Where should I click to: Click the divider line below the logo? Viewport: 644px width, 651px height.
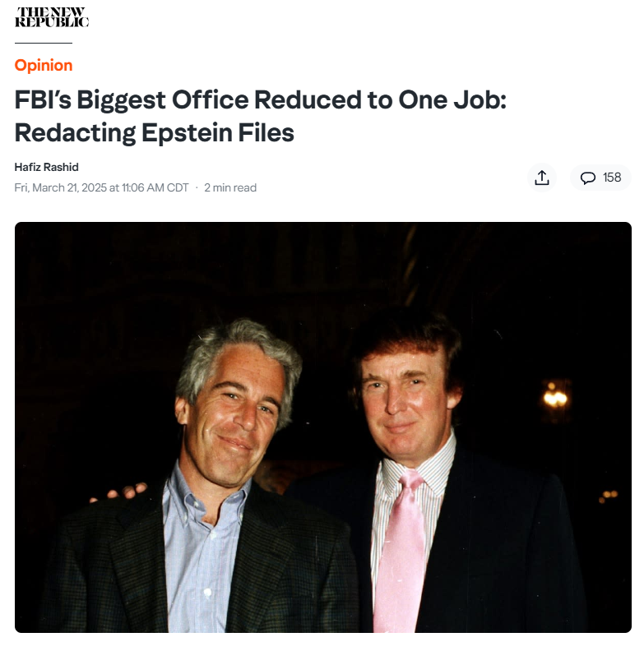[44, 43]
